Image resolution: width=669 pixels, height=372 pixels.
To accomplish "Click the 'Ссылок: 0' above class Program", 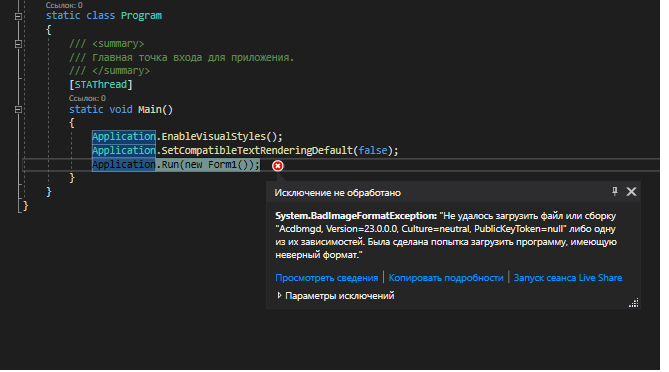I will point(64,5).
